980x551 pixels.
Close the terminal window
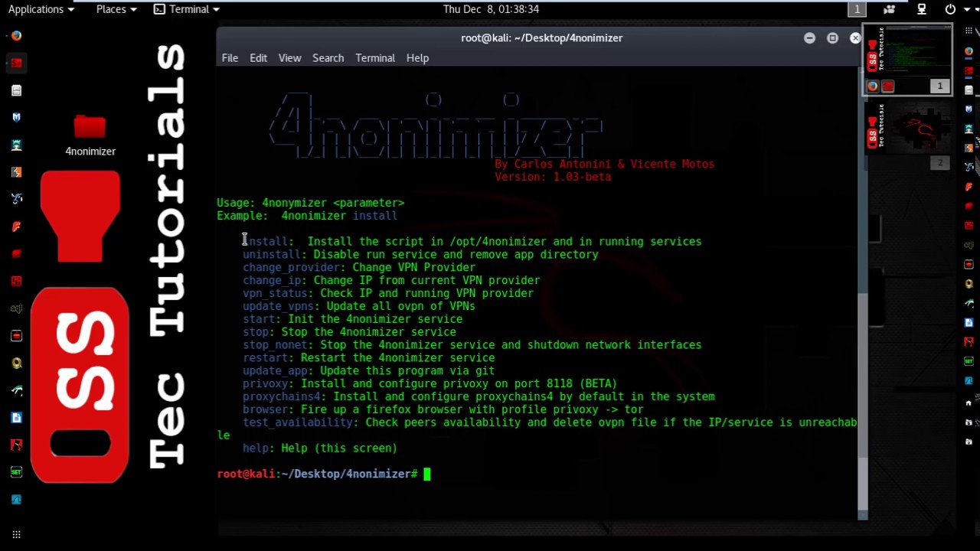point(855,38)
